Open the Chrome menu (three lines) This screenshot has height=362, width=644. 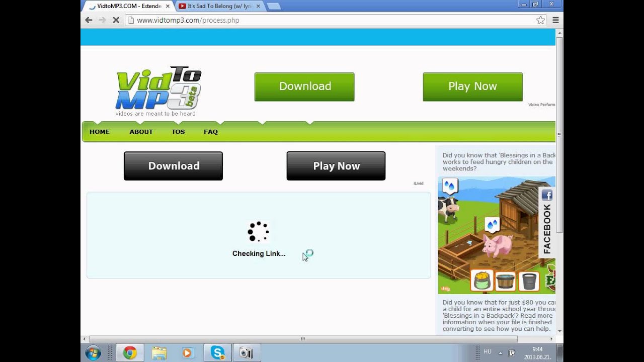(555, 20)
